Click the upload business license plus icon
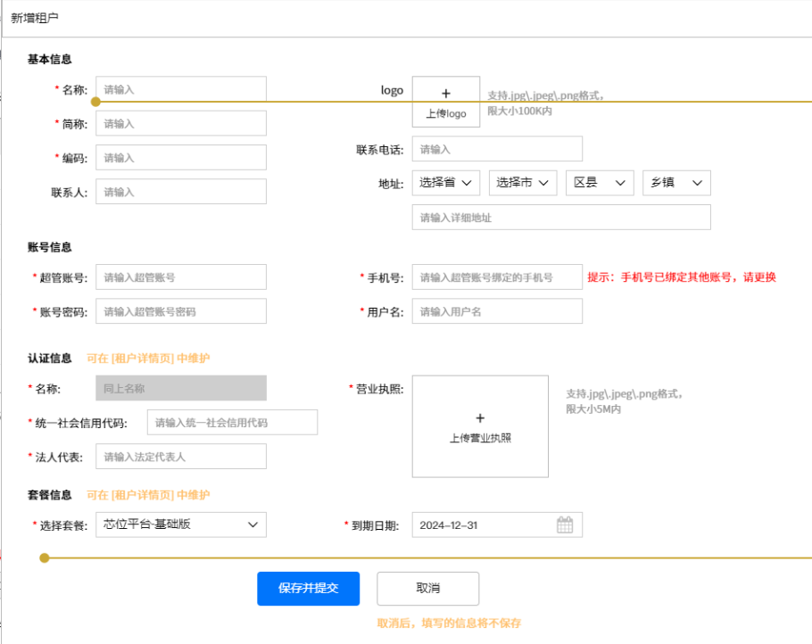The height and width of the screenshot is (644, 812). coord(480,417)
